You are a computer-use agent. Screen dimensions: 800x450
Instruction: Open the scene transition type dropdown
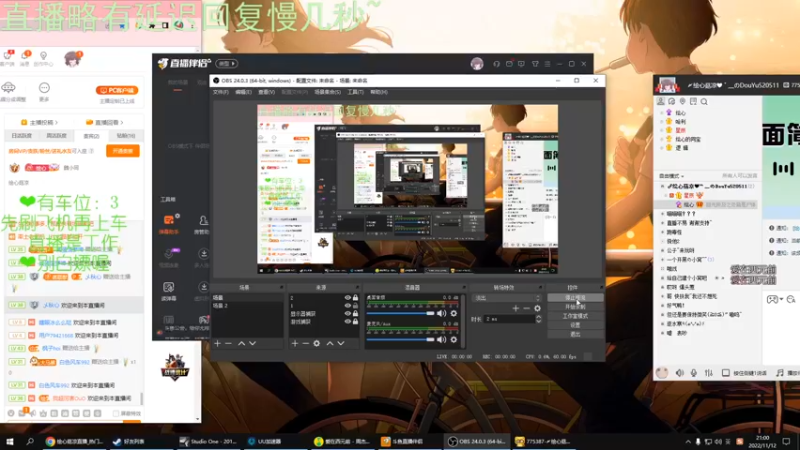507,298
